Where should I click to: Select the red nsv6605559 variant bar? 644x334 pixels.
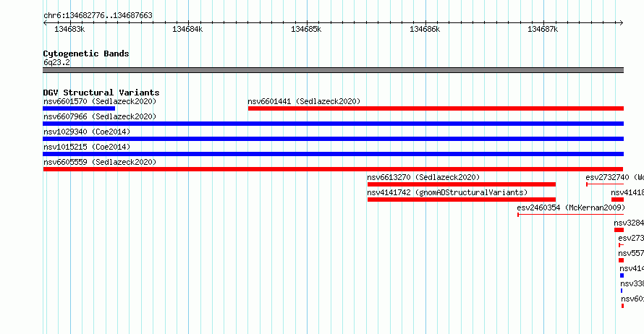(x=333, y=169)
